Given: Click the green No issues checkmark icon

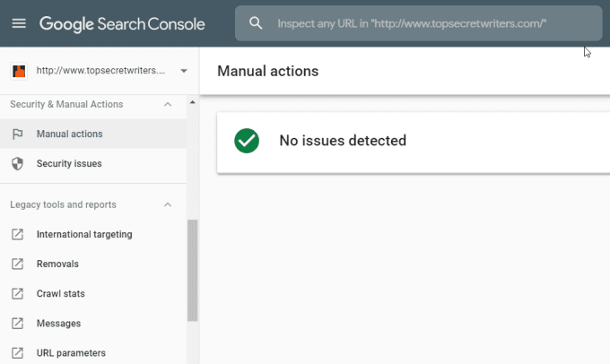Looking at the screenshot, I should coord(247,141).
